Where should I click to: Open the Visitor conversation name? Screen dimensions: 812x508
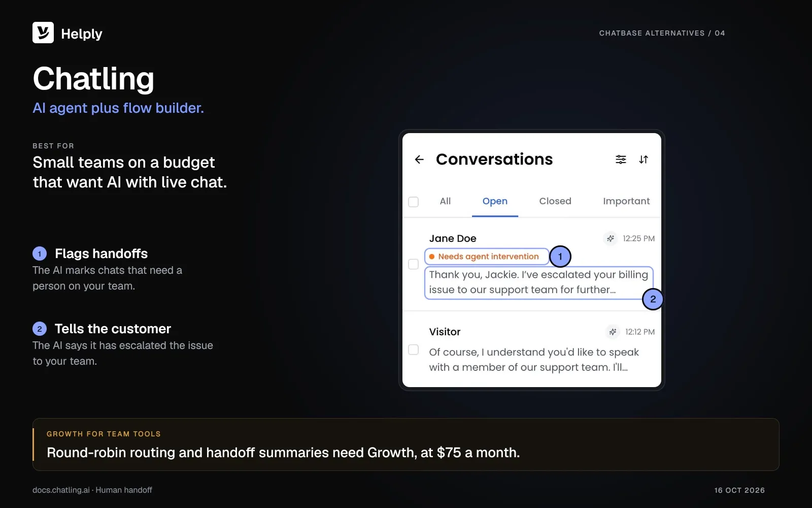[x=445, y=332]
